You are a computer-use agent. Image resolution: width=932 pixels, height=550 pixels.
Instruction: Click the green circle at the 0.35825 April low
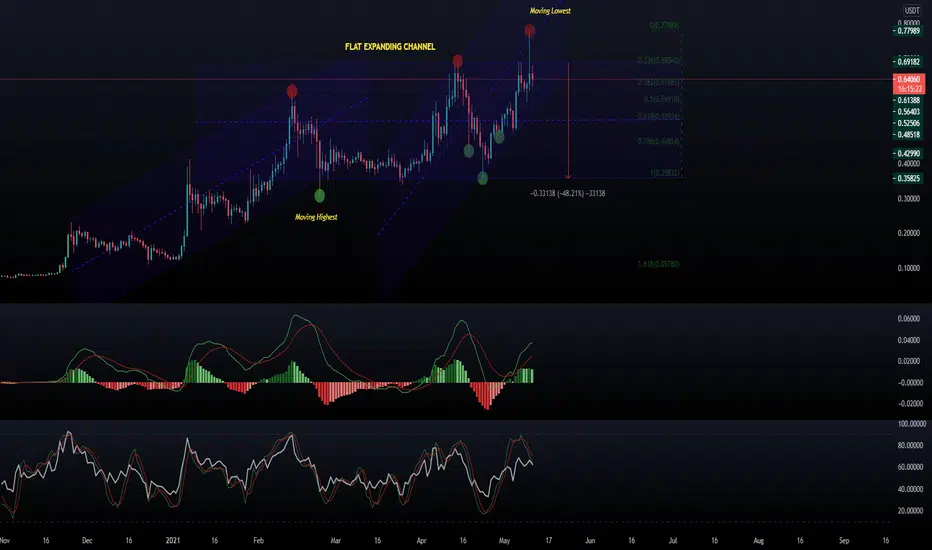[x=483, y=177]
